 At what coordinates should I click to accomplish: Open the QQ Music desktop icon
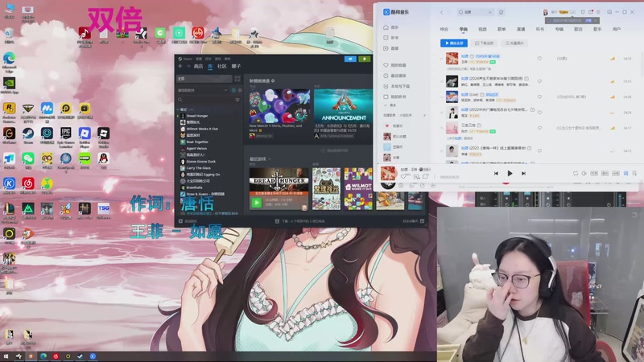point(47,186)
